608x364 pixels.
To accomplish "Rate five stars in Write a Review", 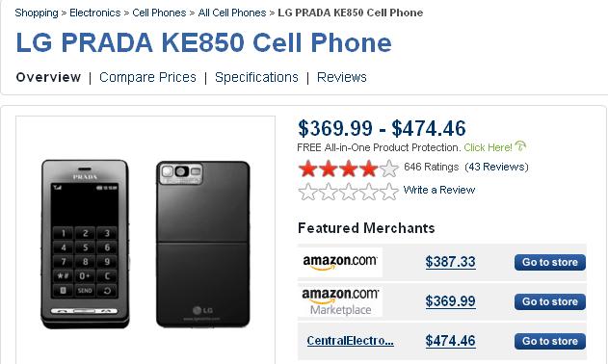I will (389, 191).
